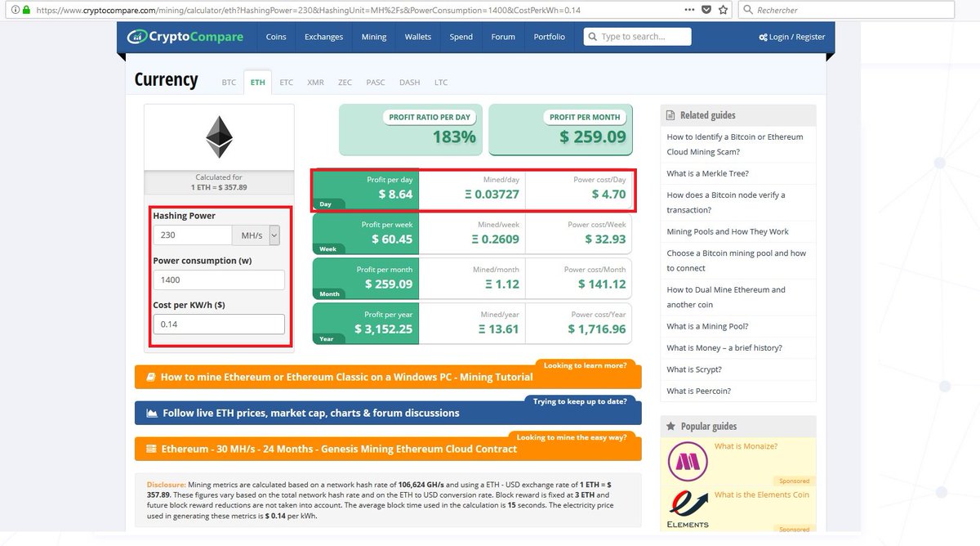This screenshot has width=980, height=546.
Task: Open What is a Mining Pool guide
Action: (x=707, y=326)
